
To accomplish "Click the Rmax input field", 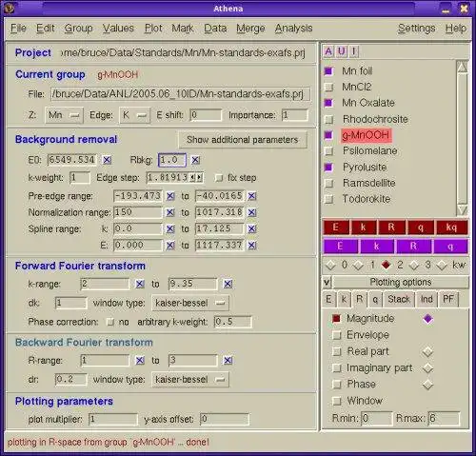I will point(444,419).
